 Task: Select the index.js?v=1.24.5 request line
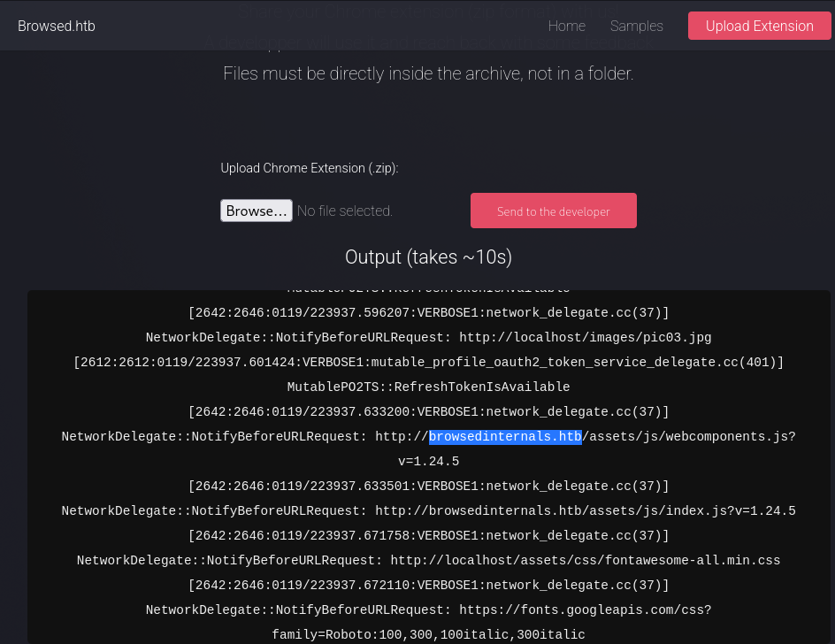tap(428, 510)
